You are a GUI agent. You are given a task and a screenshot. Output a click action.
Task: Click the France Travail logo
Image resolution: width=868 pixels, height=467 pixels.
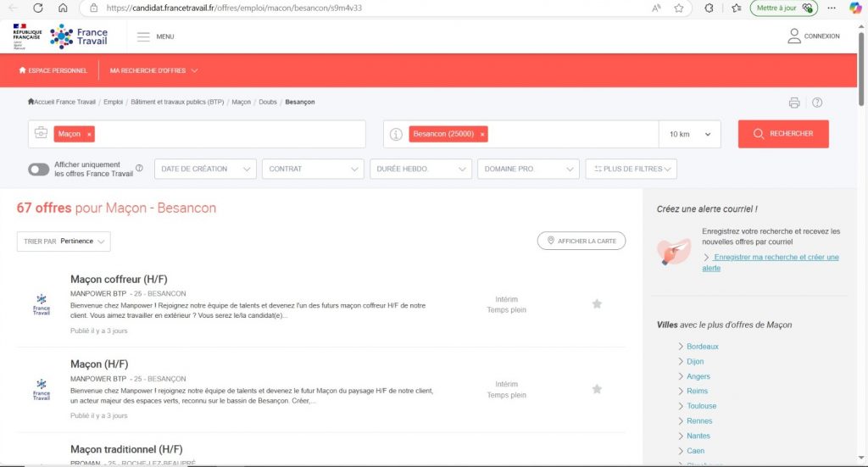(78, 36)
